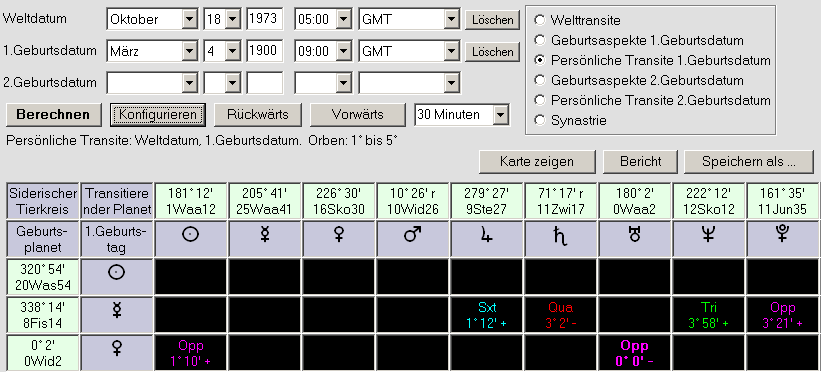821x372 pixels.
Task: Click the Konfigurieren button
Action: point(158,115)
